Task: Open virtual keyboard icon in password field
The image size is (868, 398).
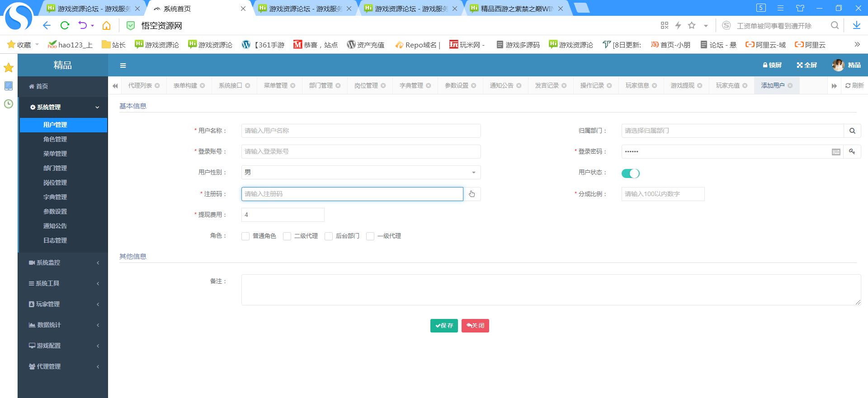Action: pyautogui.click(x=836, y=152)
